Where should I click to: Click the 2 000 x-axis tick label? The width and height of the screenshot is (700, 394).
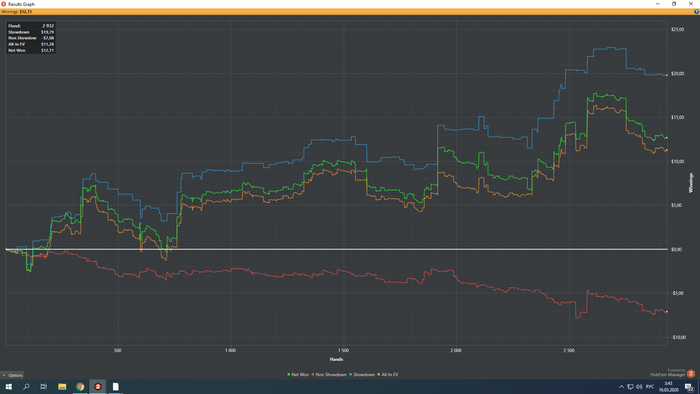coord(456,351)
